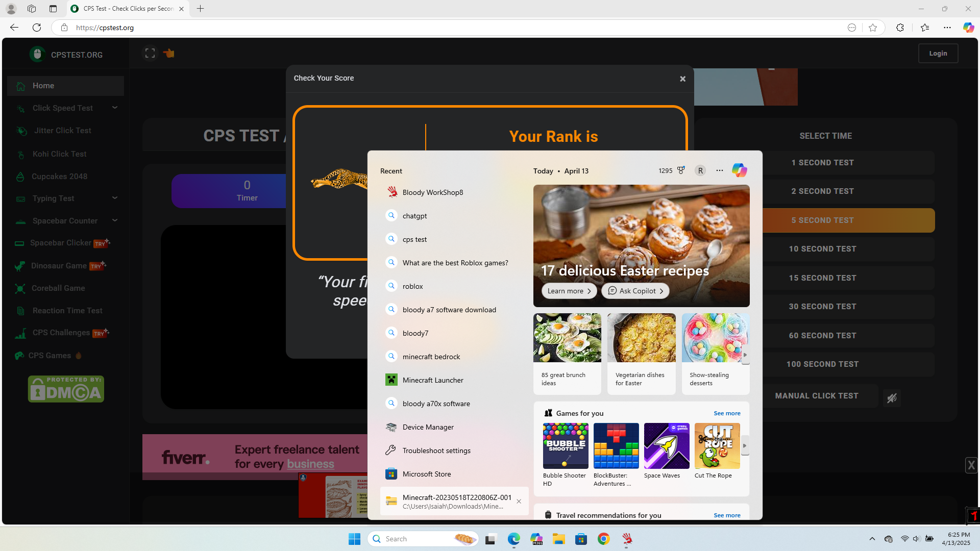The width and height of the screenshot is (980, 551).
Task: Click the rewards trophy icon showing 1295
Action: tap(681, 170)
